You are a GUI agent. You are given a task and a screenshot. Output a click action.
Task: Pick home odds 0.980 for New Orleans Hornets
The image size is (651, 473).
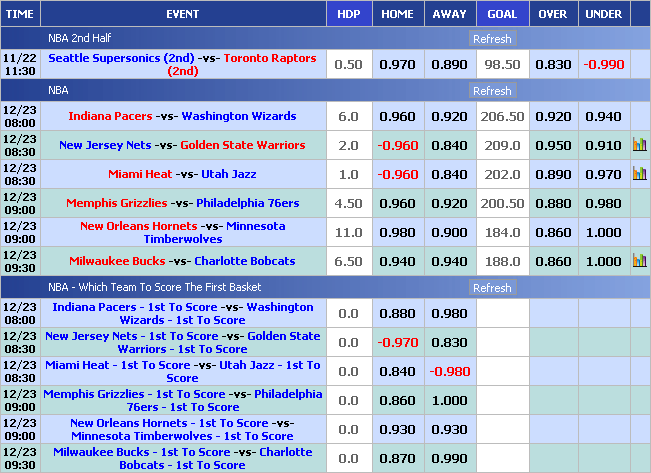[397, 232]
